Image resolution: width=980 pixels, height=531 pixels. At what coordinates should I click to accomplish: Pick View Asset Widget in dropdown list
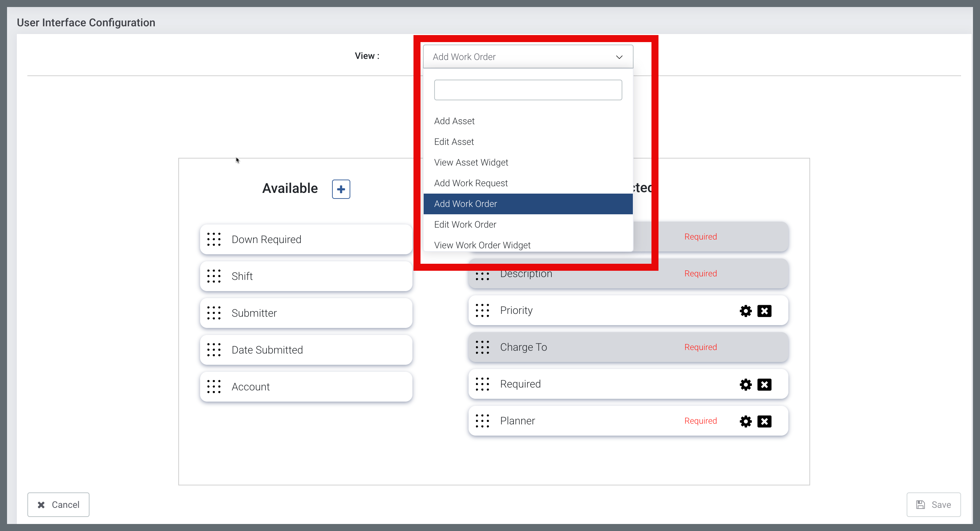click(471, 163)
